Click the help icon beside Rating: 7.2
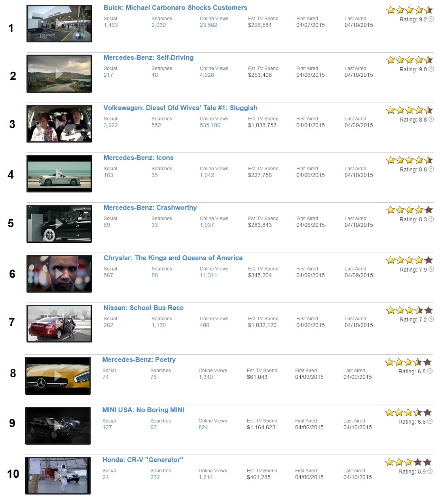 [431, 319]
